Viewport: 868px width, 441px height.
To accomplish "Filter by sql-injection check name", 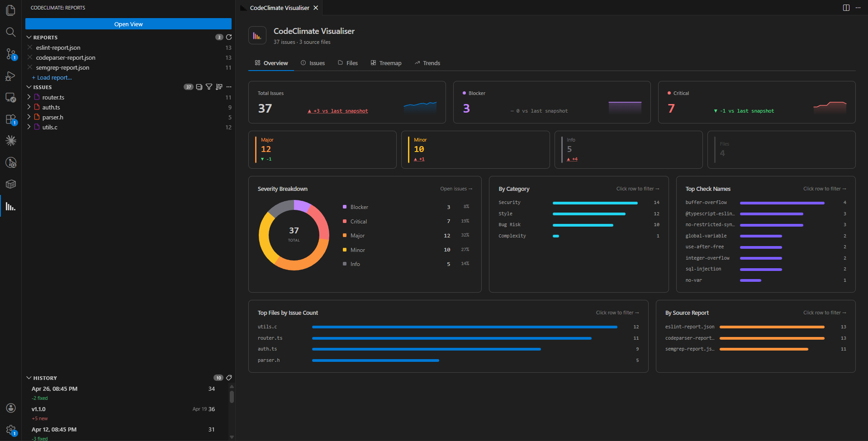I will [x=766, y=269].
